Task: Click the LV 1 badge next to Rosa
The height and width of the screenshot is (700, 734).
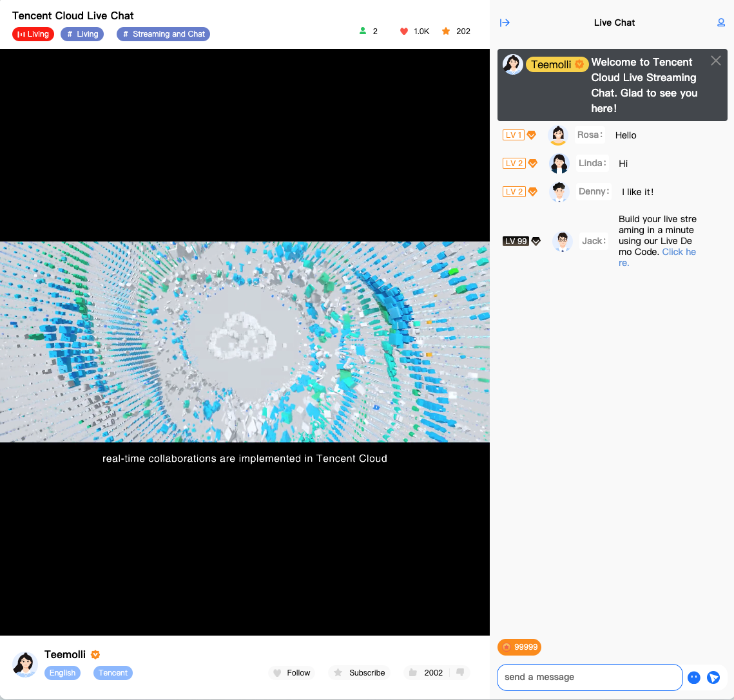Action: tap(519, 135)
